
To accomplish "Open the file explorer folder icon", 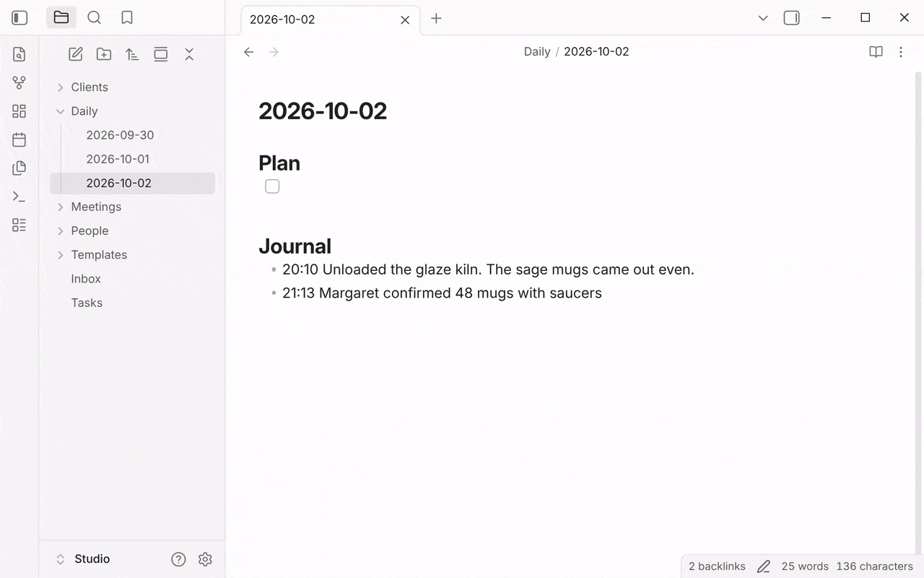I will (61, 17).
